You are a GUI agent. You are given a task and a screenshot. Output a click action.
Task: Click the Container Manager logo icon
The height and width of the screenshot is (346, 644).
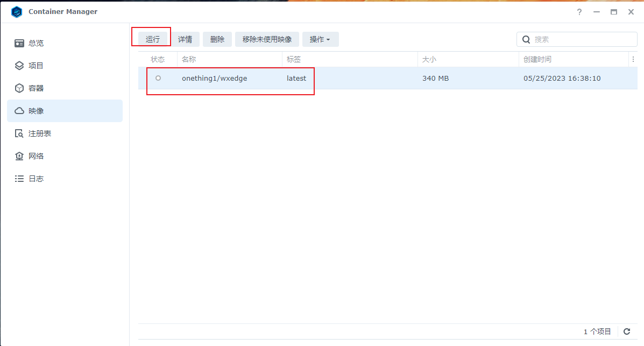[x=17, y=12]
